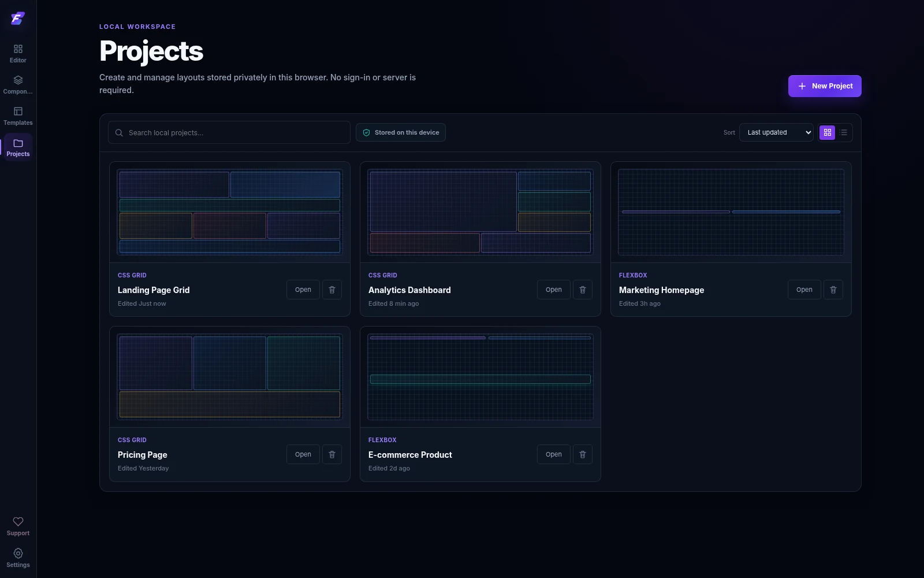
Task: Open the E-commerce Product project
Action: click(x=554, y=454)
